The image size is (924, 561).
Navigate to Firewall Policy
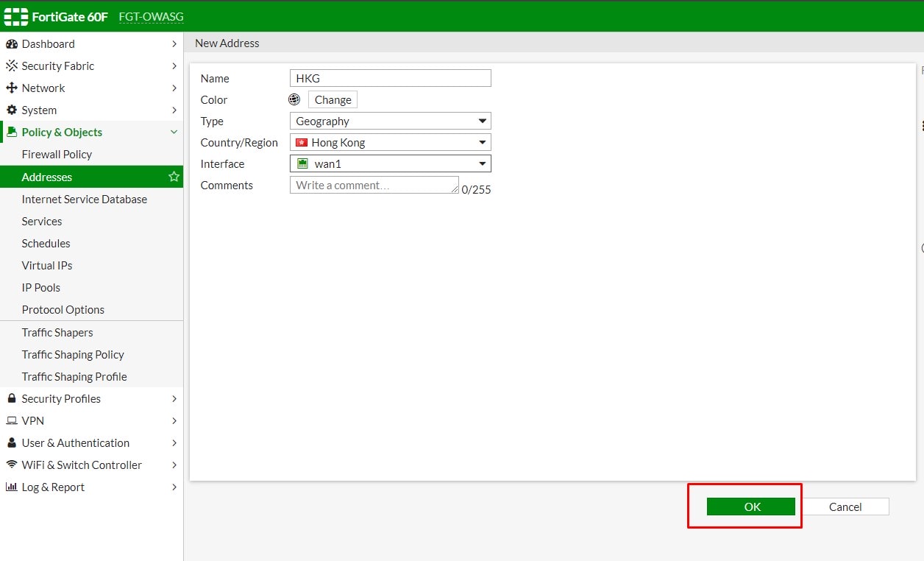point(57,155)
